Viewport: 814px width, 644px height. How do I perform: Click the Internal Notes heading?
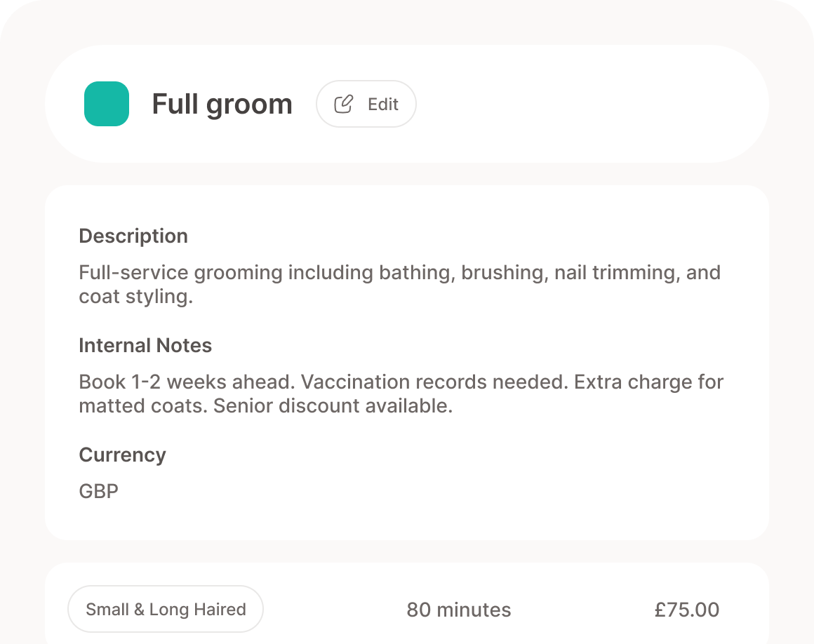(x=145, y=345)
